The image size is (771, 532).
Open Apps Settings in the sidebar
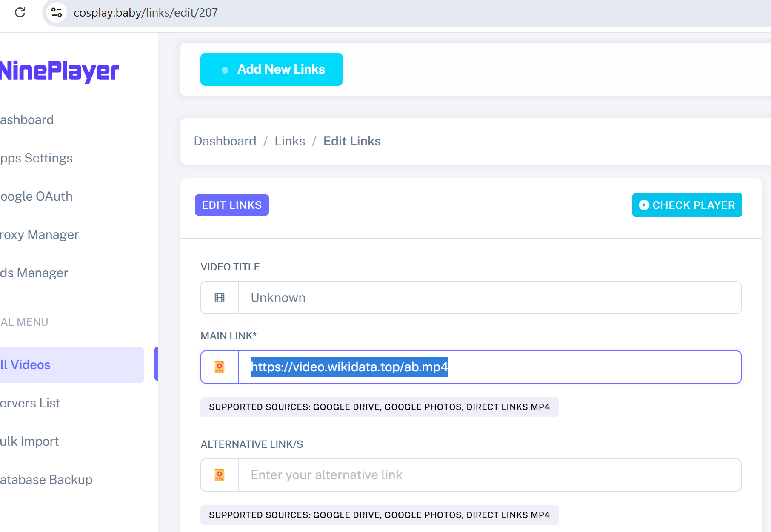pyautogui.click(x=36, y=158)
